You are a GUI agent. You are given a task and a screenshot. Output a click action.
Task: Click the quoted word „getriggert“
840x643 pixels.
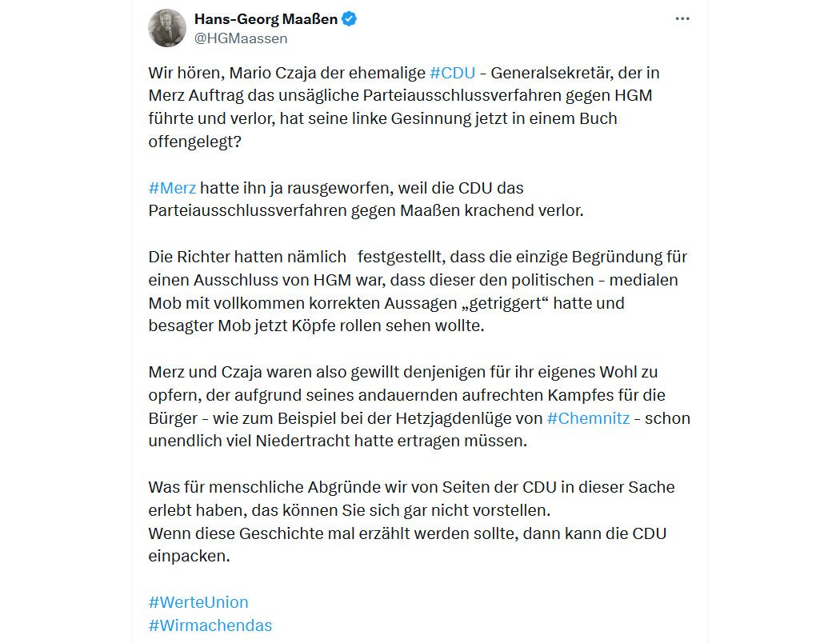[x=505, y=303]
